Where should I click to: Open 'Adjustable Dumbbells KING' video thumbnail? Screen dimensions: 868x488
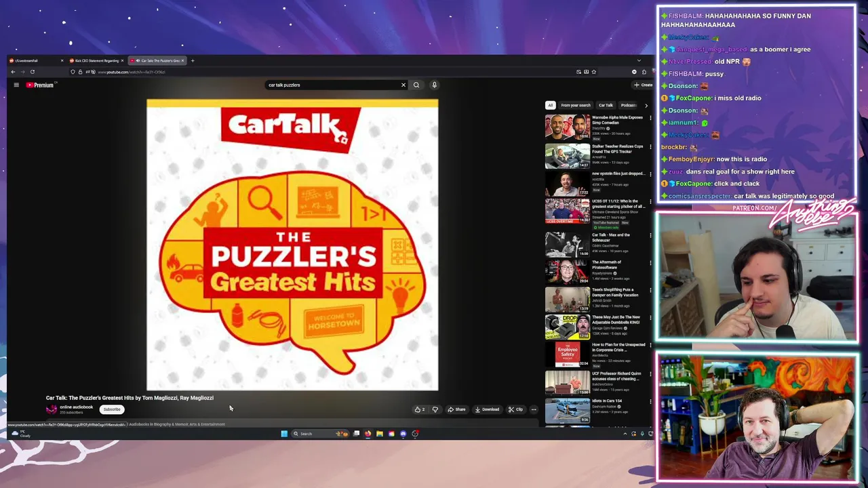click(568, 327)
